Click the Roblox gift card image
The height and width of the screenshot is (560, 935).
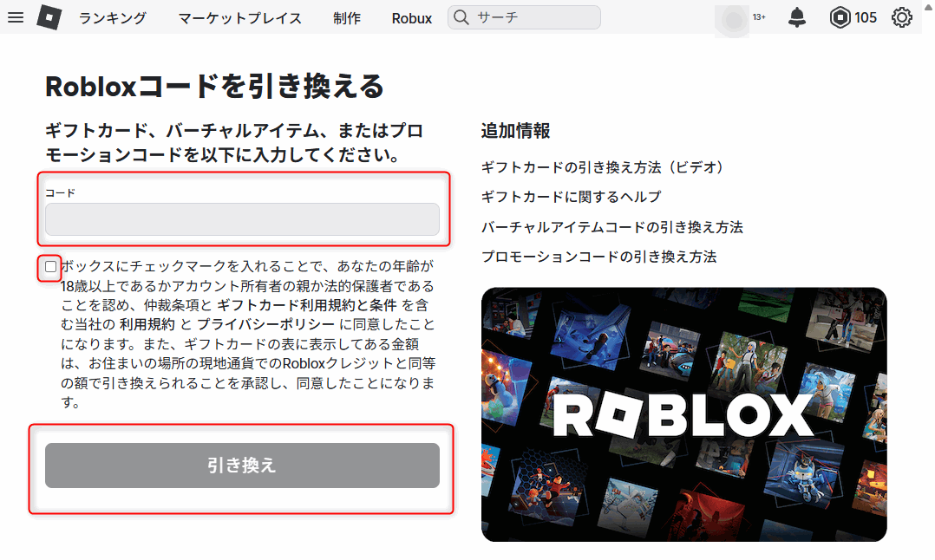pos(684,414)
